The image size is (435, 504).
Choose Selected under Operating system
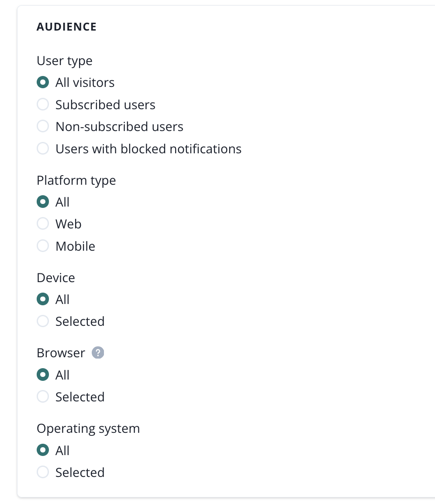coord(43,473)
